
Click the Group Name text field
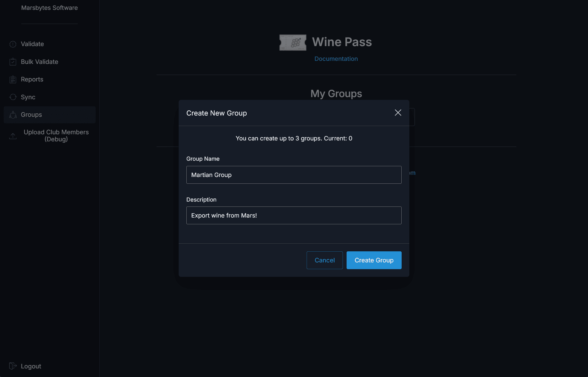(294, 175)
